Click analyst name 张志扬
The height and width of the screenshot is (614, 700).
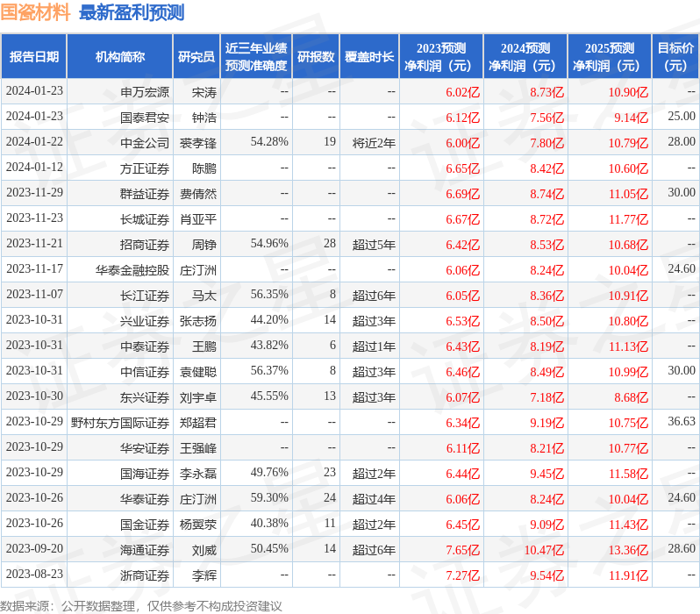[198, 321]
